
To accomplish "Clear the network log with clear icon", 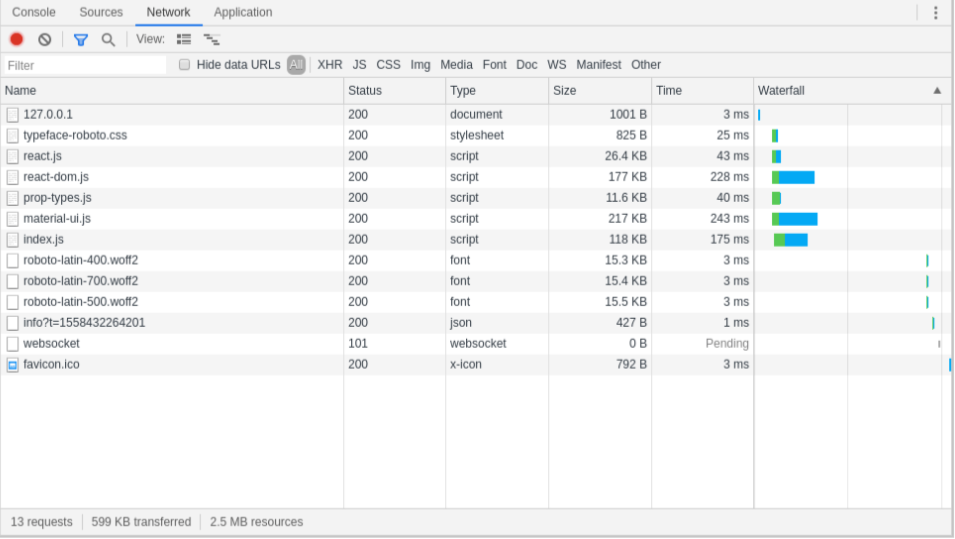I will pos(45,39).
